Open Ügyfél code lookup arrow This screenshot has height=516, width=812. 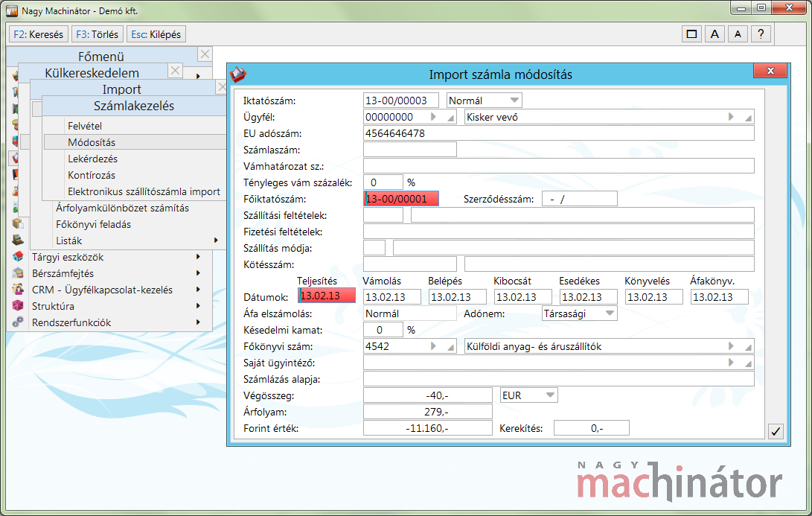[434, 117]
